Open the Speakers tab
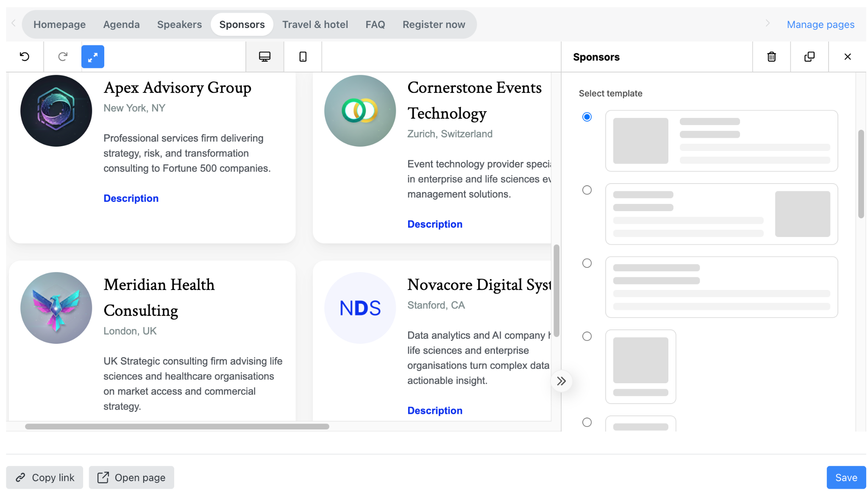The height and width of the screenshot is (496, 868). (x=179, y=25)
